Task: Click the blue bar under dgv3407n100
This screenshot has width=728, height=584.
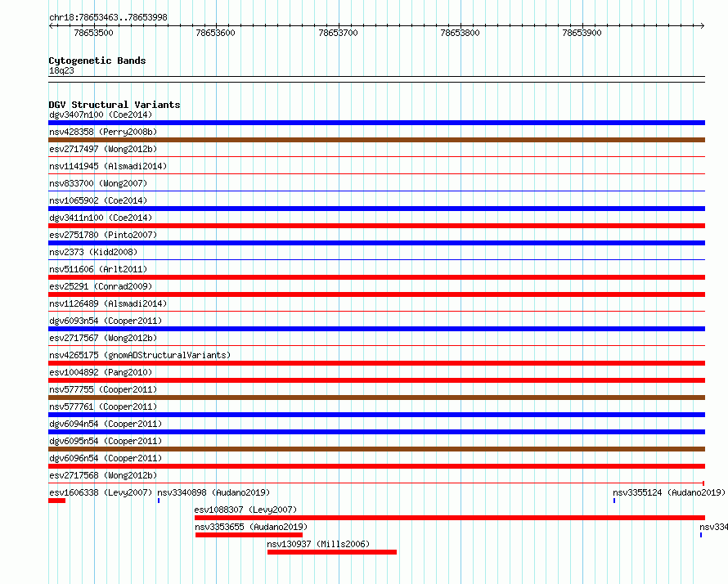Action: pyautogui.click(x=376, y=123)
